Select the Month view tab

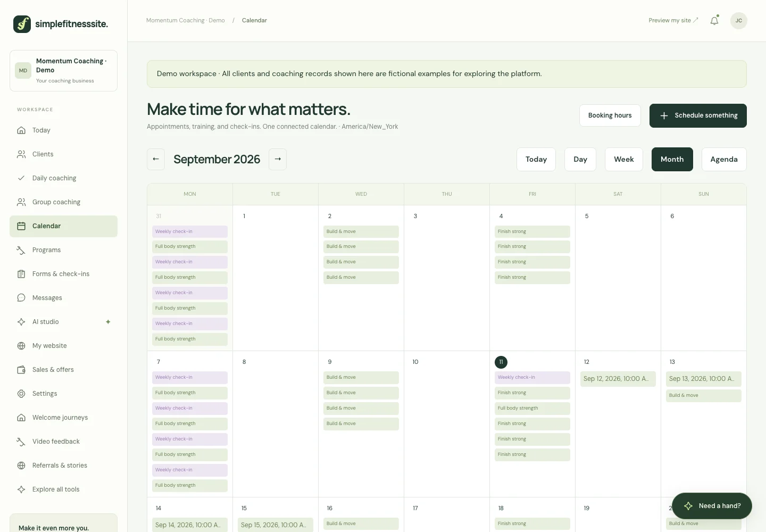(x=672, y=159)
